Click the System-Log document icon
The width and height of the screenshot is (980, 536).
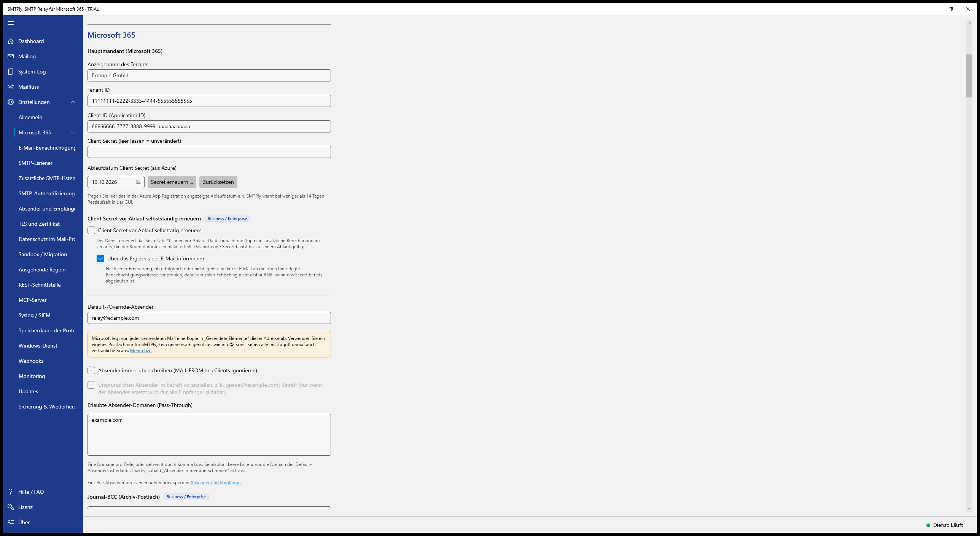[x=11, y=72]
